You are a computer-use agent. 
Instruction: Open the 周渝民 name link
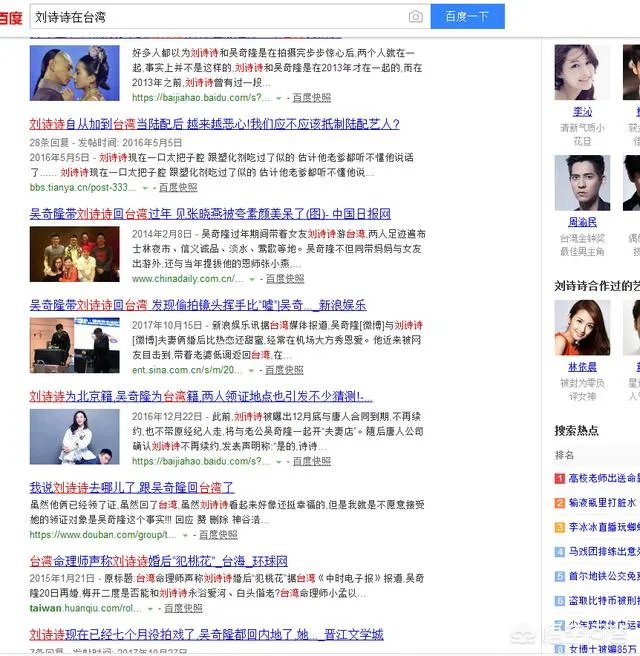(582, 222)
